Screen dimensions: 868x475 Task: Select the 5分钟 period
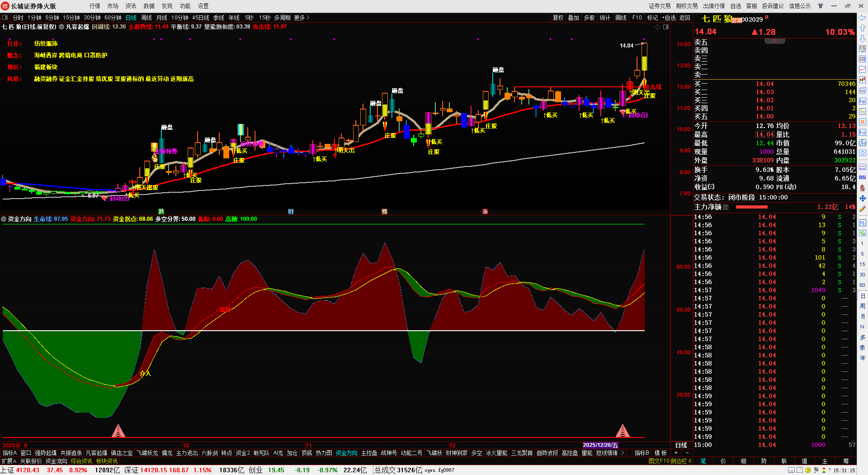coord(52,18)
